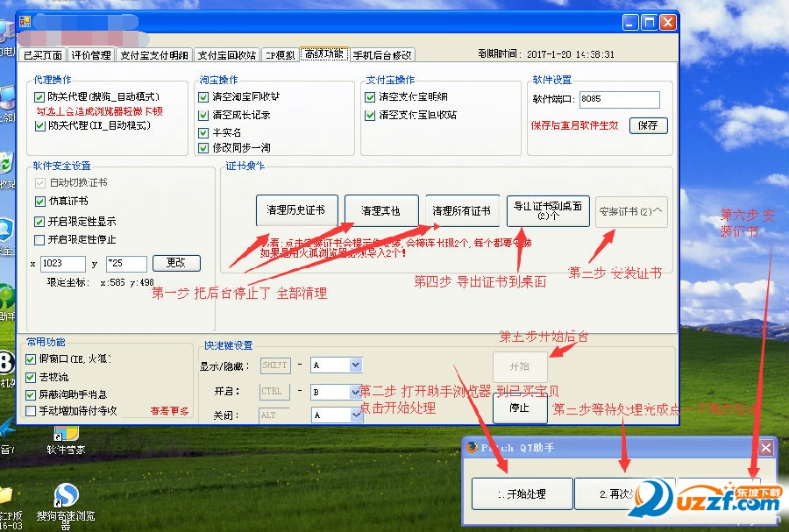789x532 pixels.
Task: Click 清理历史证书 button
Action: [296, 210]
